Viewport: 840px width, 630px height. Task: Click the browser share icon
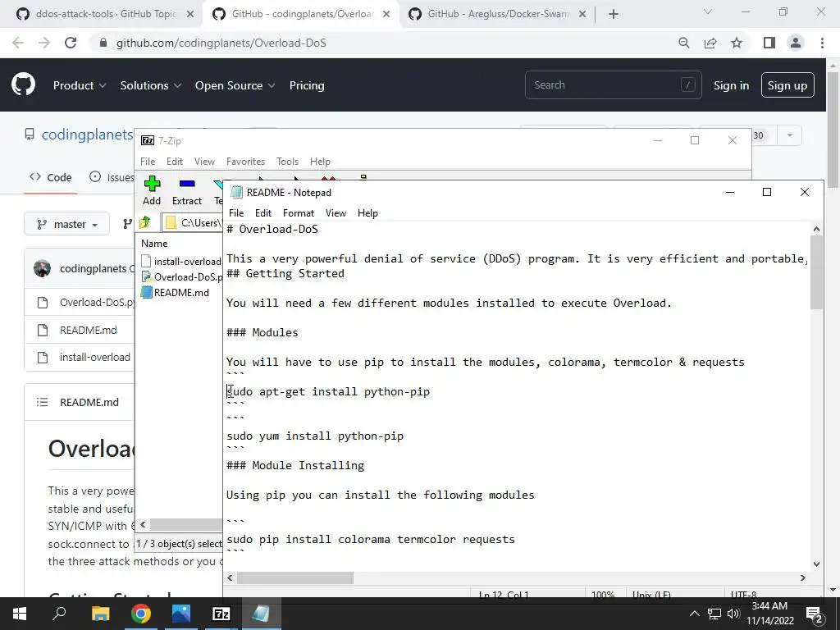(x=710, y=43)
